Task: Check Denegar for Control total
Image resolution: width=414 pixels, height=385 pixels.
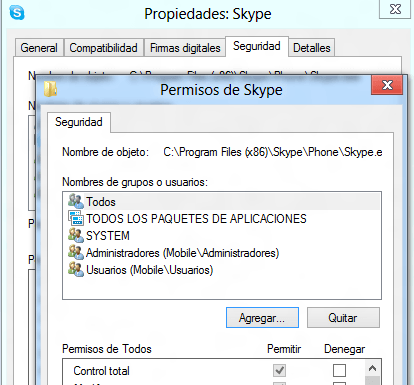Action: (x=339, y=370)
